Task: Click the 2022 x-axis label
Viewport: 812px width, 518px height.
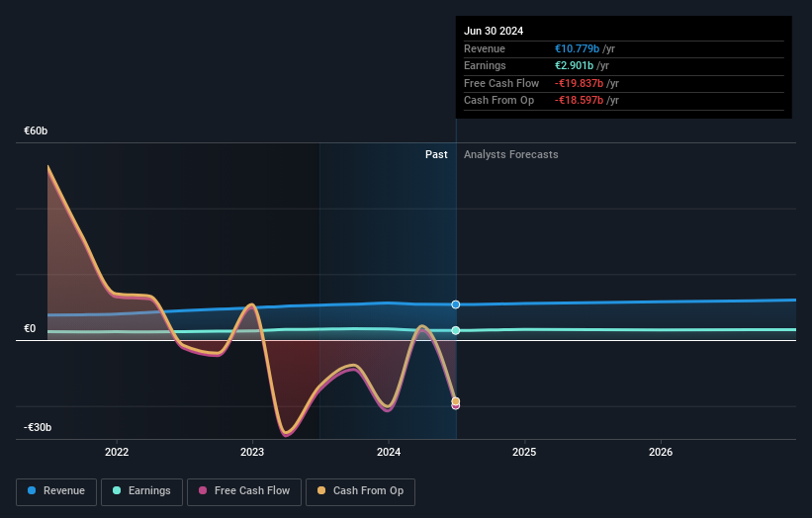Action: 117,452
